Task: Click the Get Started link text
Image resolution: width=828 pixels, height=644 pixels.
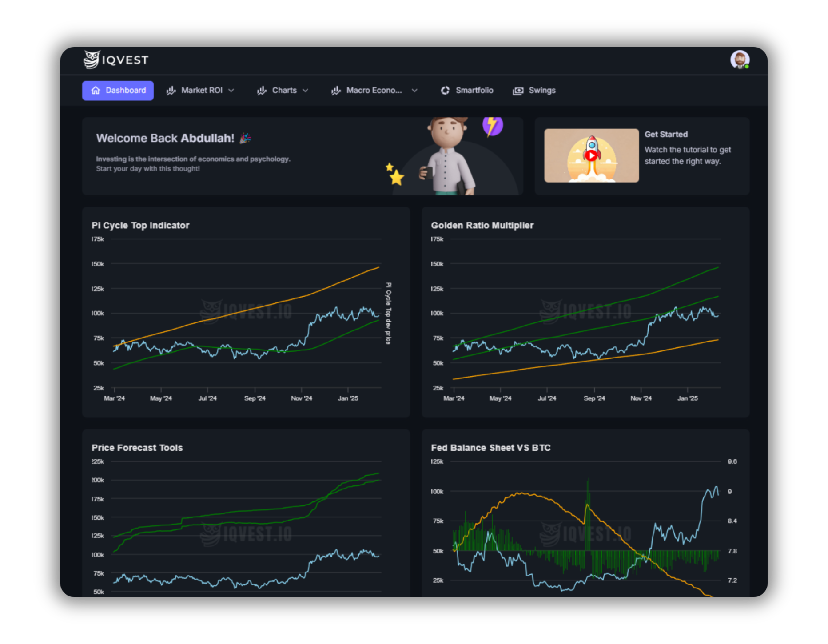Action: pyautogui.click(x=666, y=134)
